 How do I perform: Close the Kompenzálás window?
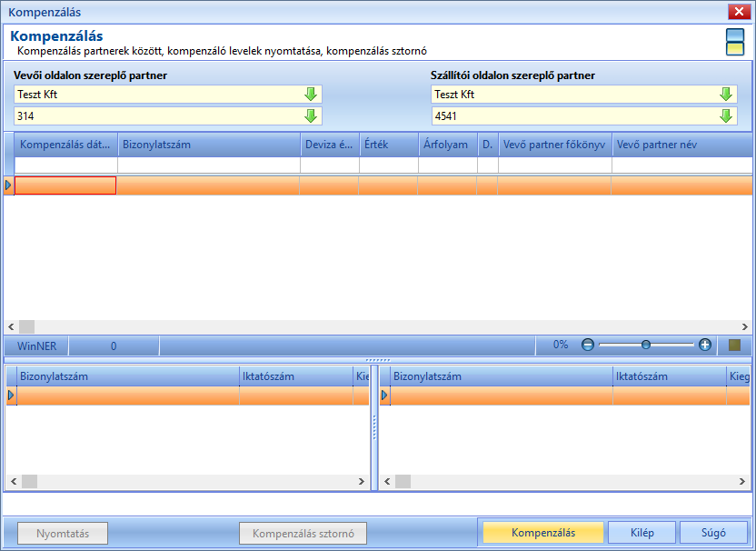(x=739, y=12)
